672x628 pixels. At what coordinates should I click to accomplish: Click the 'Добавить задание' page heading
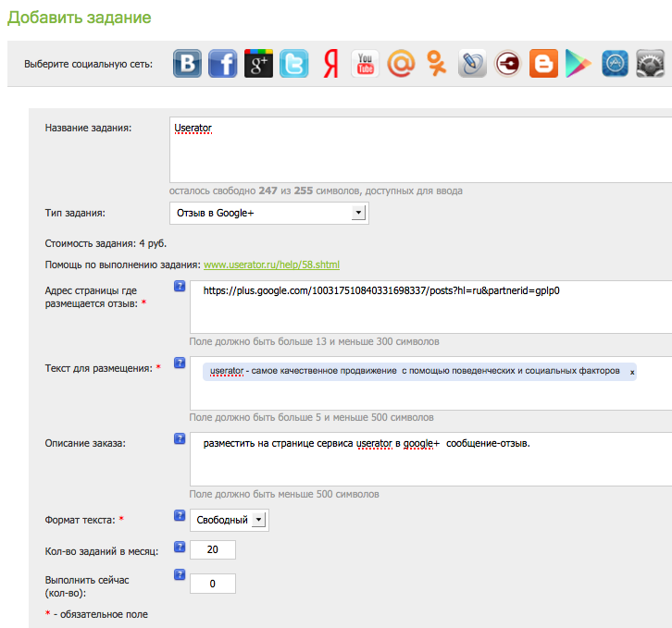coord(80,18)
